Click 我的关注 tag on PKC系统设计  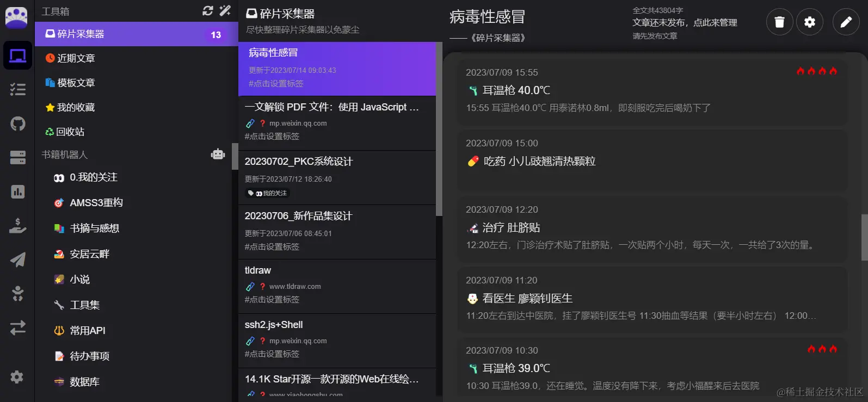(x=268, y=193)
